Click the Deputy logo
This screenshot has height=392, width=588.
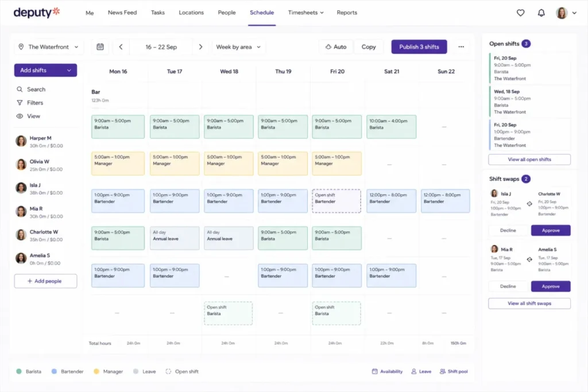(36, 13)
